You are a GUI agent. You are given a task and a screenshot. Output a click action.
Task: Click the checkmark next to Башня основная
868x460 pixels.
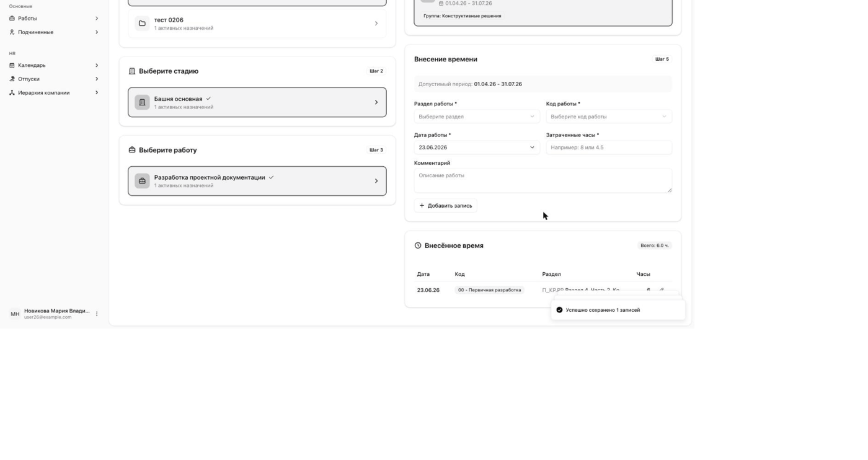pyautogui.click(x=208, y=99)
